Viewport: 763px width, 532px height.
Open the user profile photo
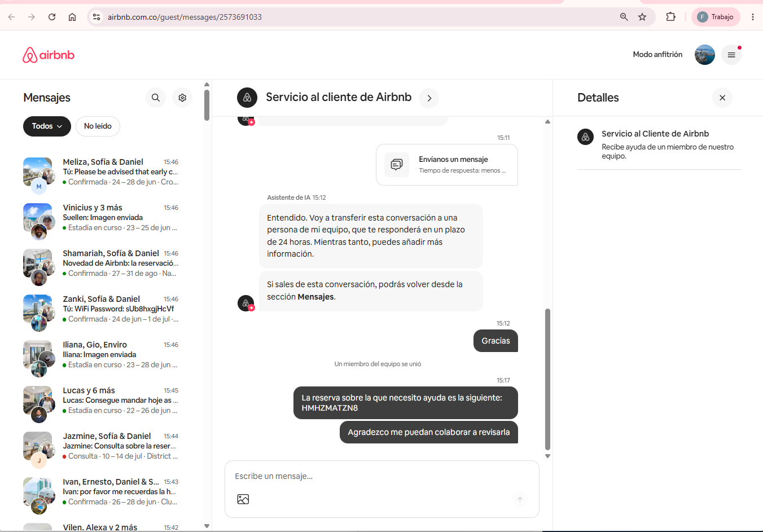[x=705, y=55]
